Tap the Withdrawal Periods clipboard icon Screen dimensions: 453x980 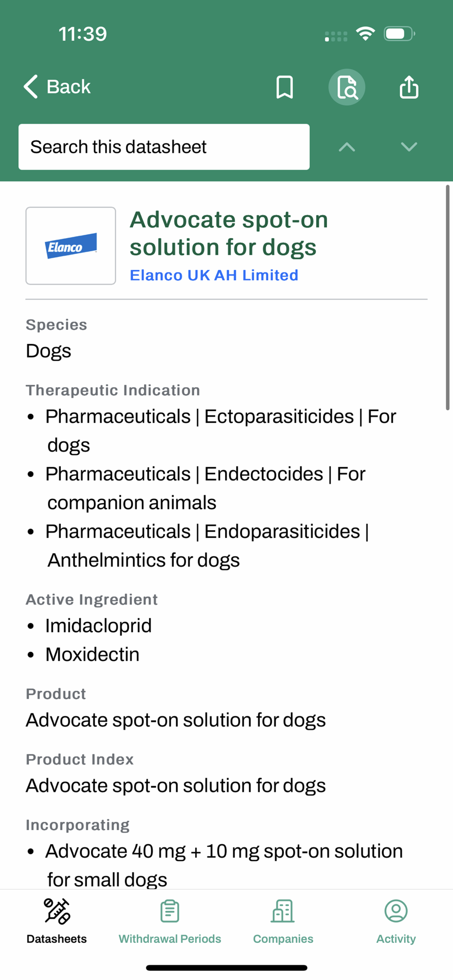pyautogui.click(x=170, y=911)
